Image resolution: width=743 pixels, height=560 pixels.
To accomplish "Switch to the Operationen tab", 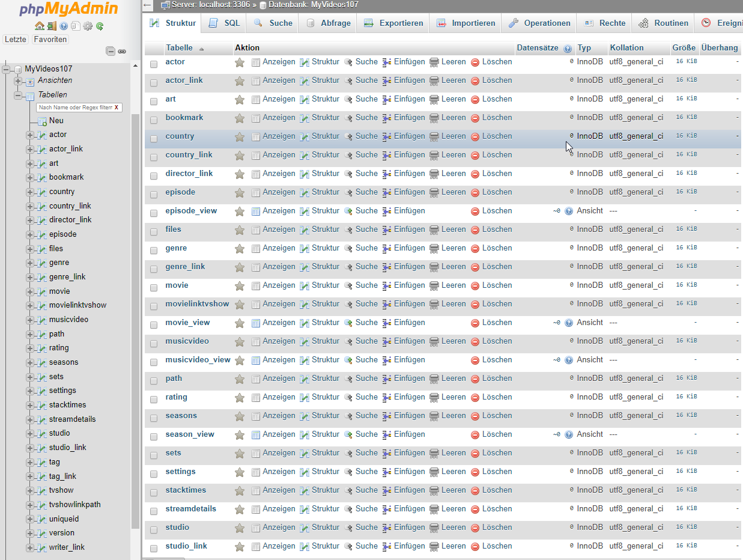I will tap(539, 23).
